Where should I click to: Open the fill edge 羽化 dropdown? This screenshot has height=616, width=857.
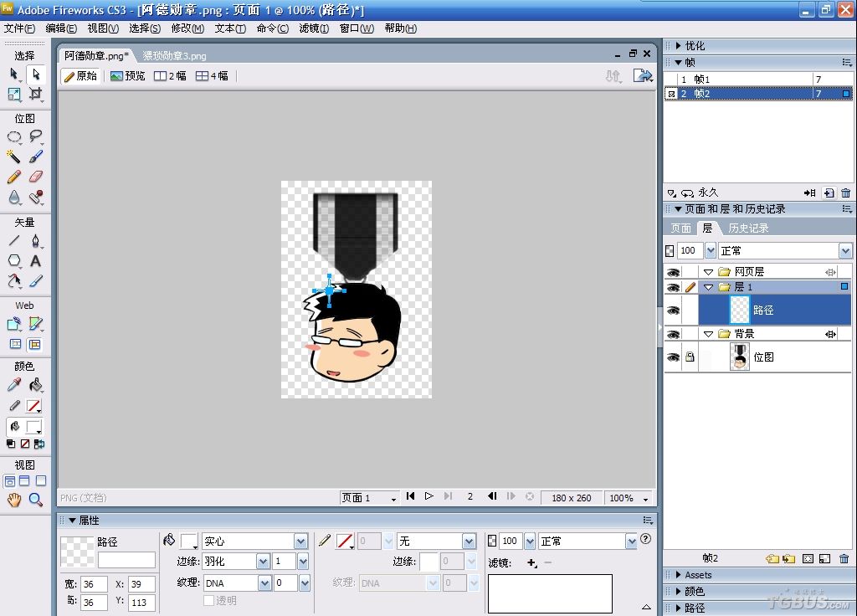263,562
